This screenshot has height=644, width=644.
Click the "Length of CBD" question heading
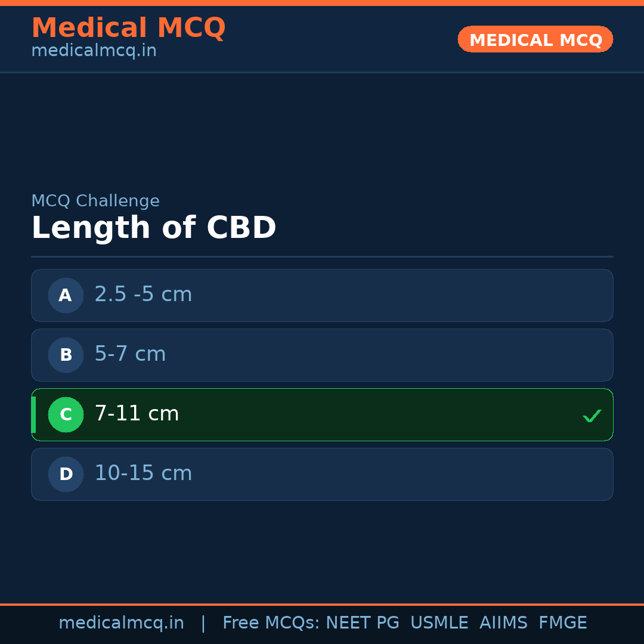pyautogui.click(x=154, y=228)
